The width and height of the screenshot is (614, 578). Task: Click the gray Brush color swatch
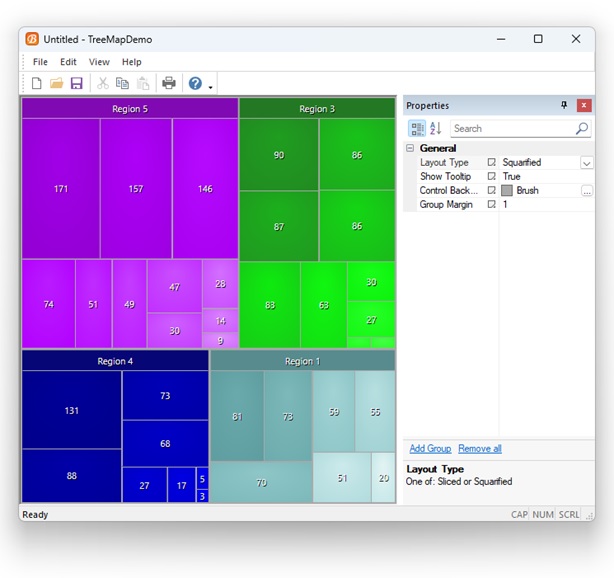pyautogui.click(x=507, y=190)
